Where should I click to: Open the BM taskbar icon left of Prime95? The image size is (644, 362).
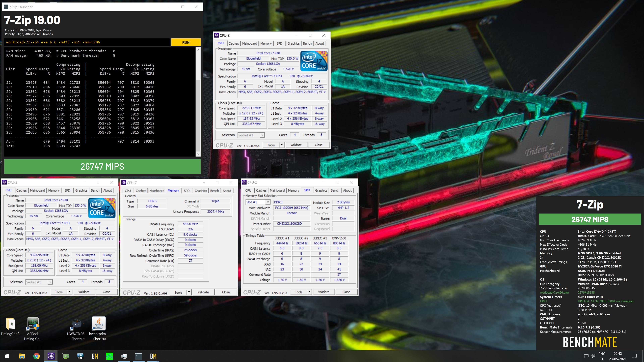click(95, 356)
